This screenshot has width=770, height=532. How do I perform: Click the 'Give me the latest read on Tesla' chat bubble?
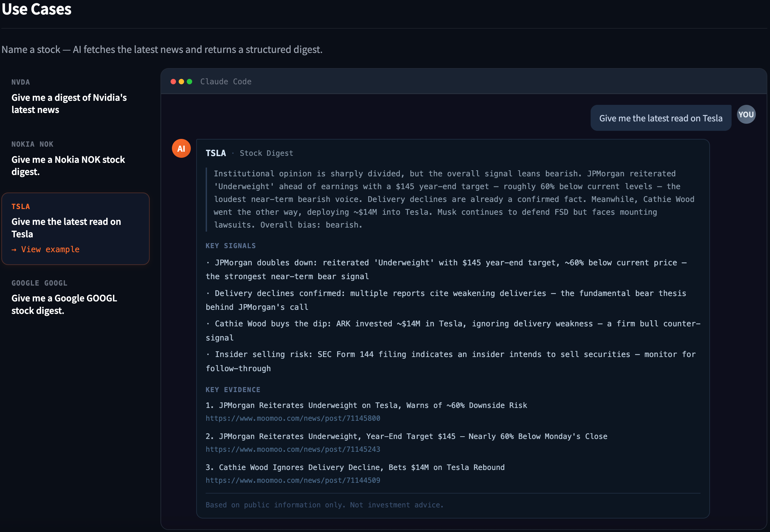(x=661, y=118)
